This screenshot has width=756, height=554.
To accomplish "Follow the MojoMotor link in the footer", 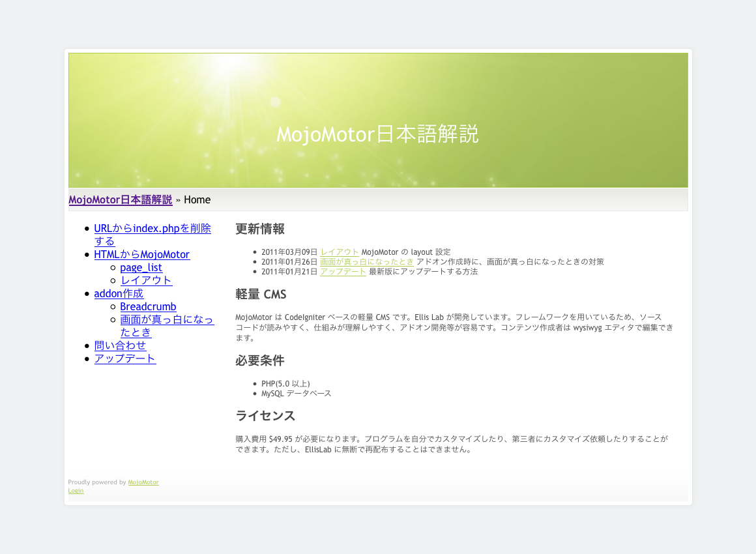I will [x=143, y=482].
